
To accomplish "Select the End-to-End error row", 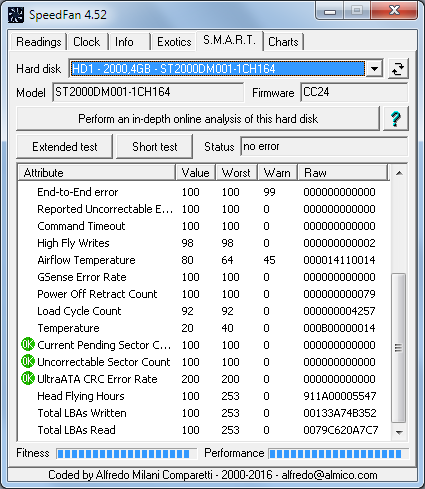I will [x=203, y=192].
